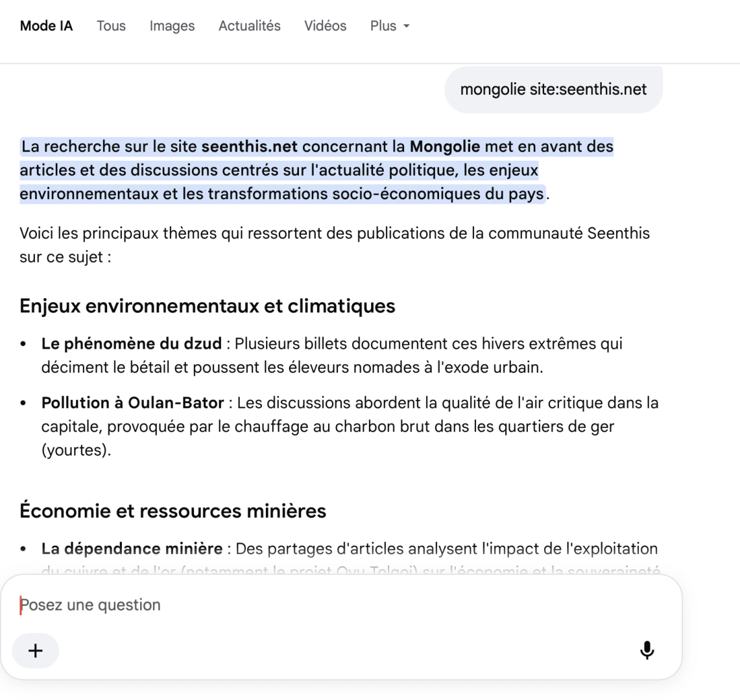Click the bold word 'Mongolie'
Screen dimensions: 740x700
pos(444,146)
